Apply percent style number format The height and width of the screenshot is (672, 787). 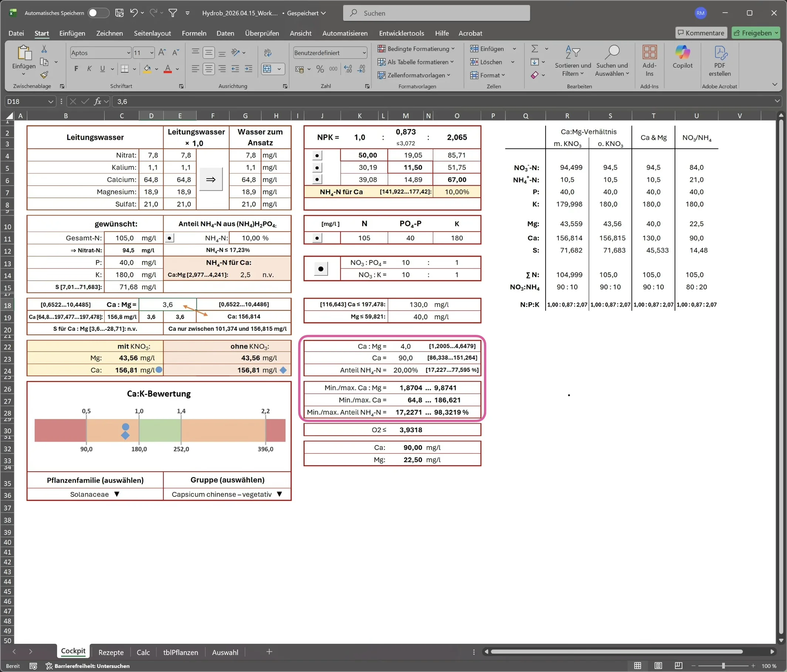coord(320,69)
